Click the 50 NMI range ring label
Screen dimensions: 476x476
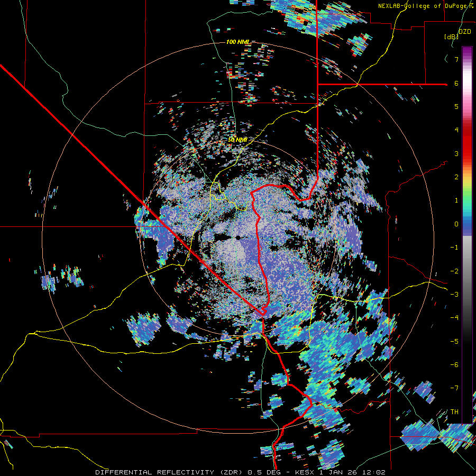tap(237, 140)
